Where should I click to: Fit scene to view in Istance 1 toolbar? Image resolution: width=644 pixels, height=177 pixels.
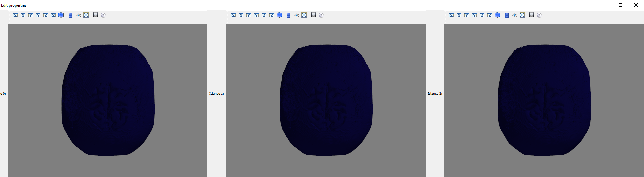[x=304, y=15]
